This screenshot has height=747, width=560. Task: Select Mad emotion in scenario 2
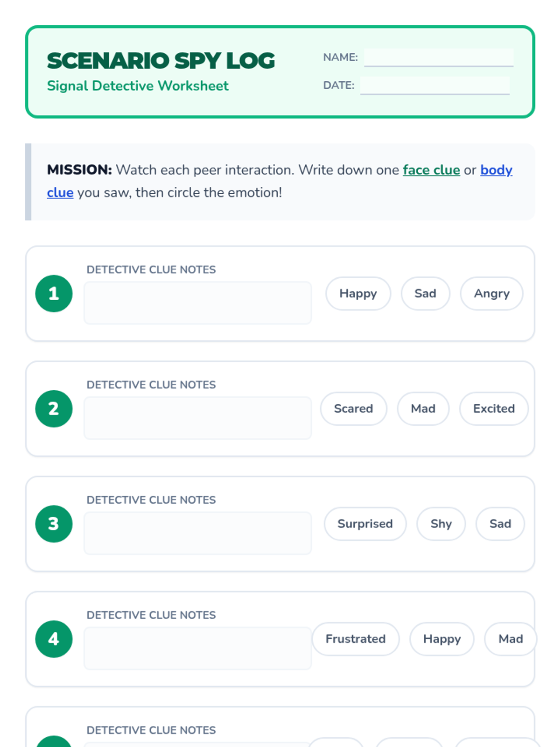tap(423, 409)
